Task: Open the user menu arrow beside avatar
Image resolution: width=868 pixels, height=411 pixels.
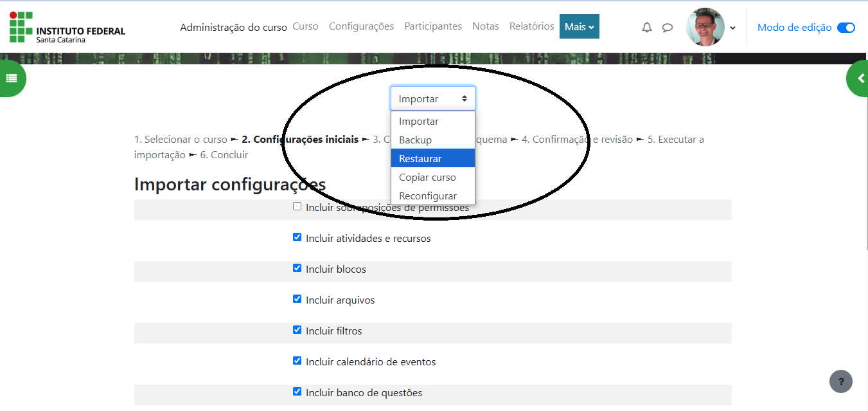Action: pos(733,28)
